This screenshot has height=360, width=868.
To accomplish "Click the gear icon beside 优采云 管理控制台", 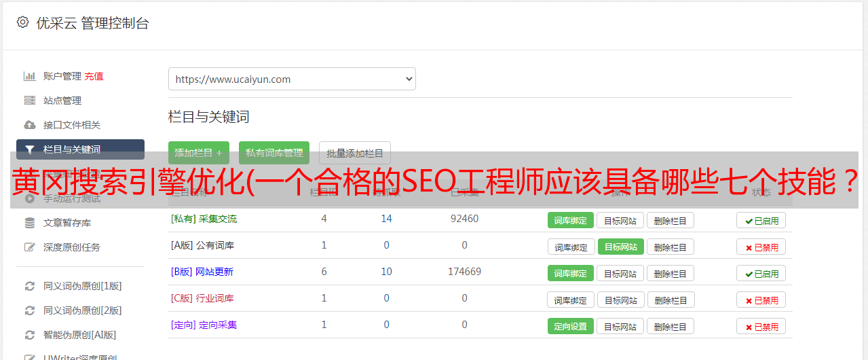I will tap(22, 22).
